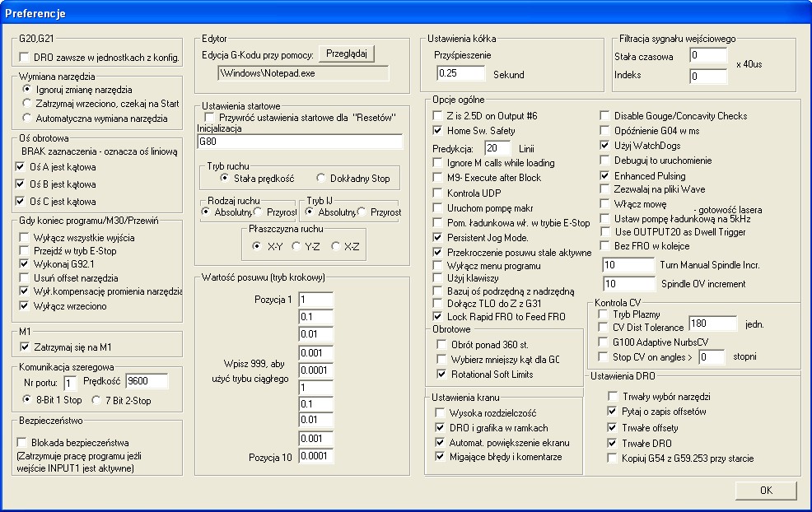This screenshot has height=512, width=812.
Task: Select Ignoruj zmianę narzędzia radio option
Action: (27, 89)
